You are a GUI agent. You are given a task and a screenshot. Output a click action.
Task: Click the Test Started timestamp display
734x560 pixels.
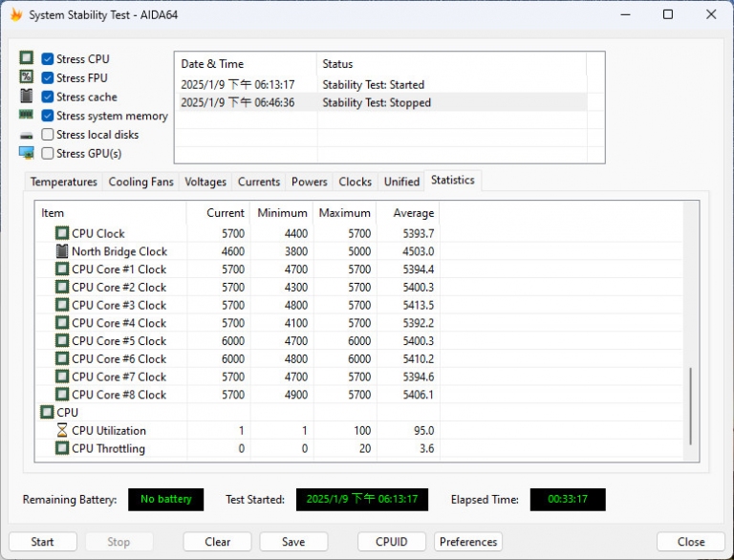click(x=362, y=499)
